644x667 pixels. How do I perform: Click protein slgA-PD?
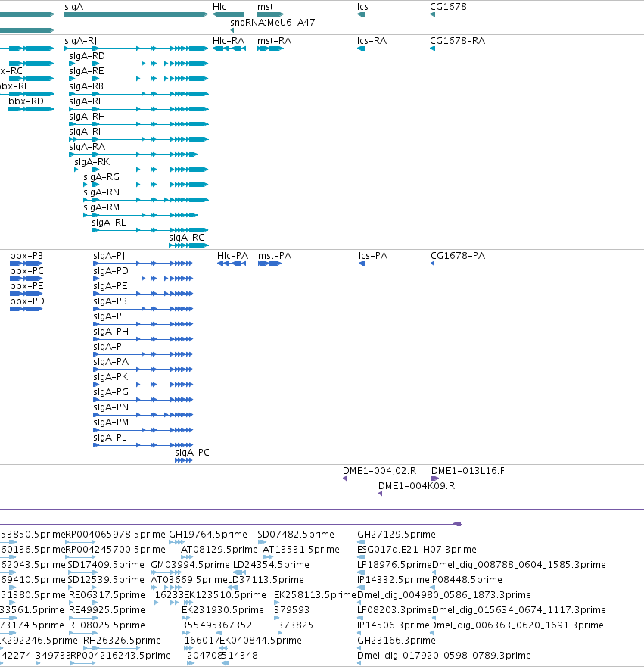point(143,279)
